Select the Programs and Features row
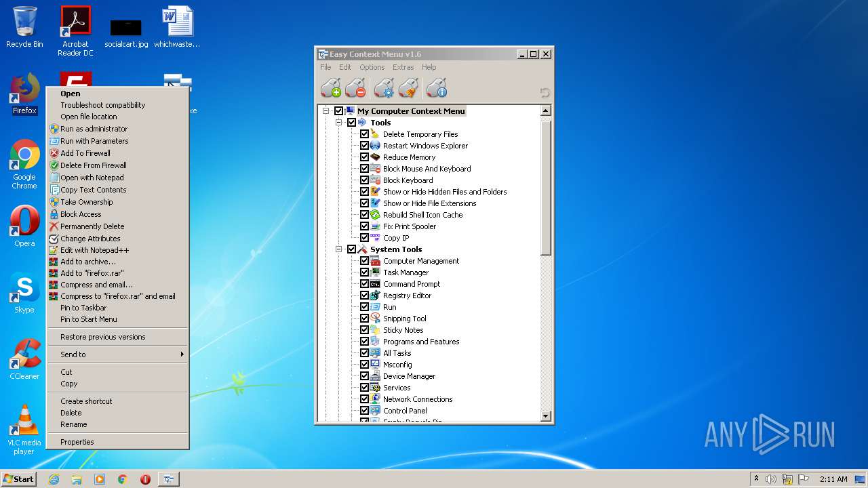Screen dimensions: 868x488 421,342
